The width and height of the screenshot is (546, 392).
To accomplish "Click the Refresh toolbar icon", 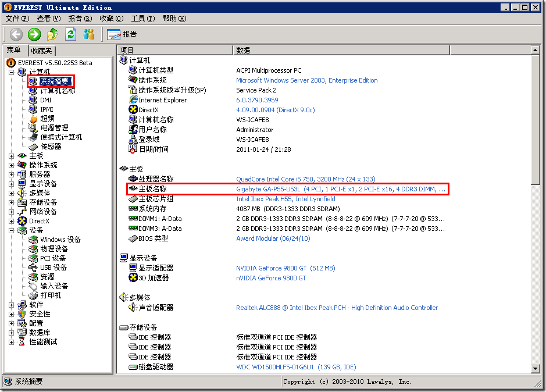I will click(x=71, y=34).
